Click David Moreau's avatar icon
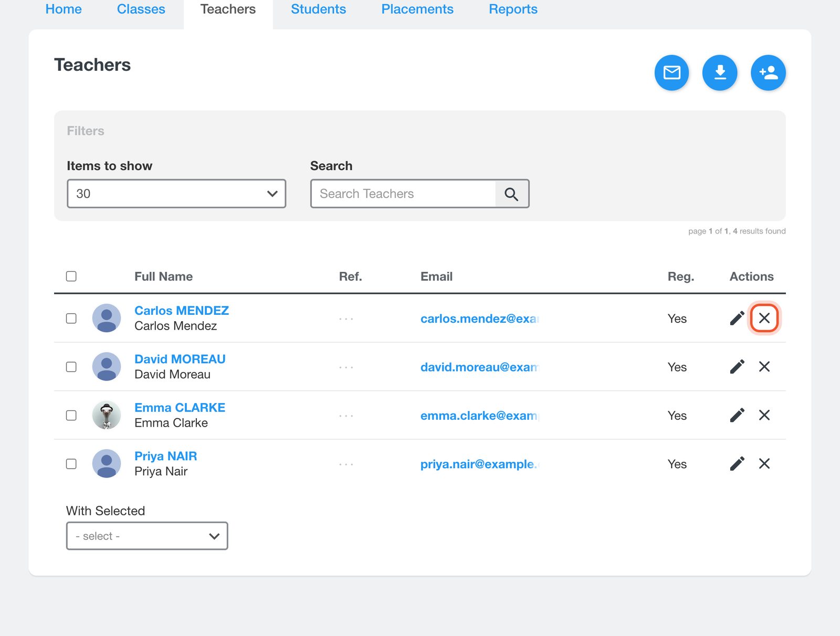Image resolution: width=840 pixels, height=636 pixels. tap(107, 367)
